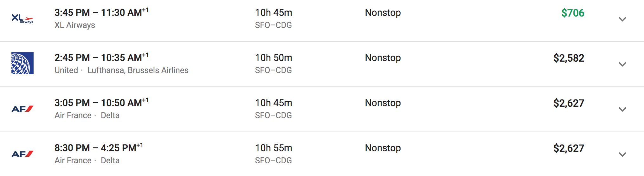The height and width of the screenshot is (176, 644).
Task: Click the XL Airways airline name
Action: (75, 25)
